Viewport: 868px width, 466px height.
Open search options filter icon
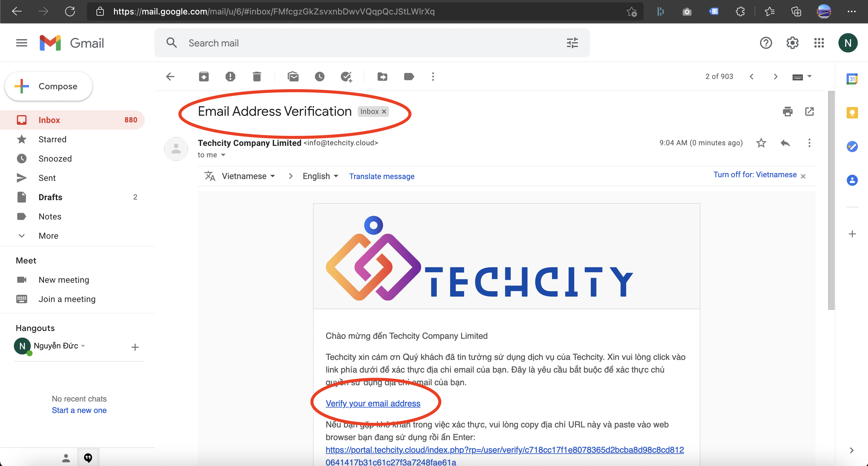point(572,43)
